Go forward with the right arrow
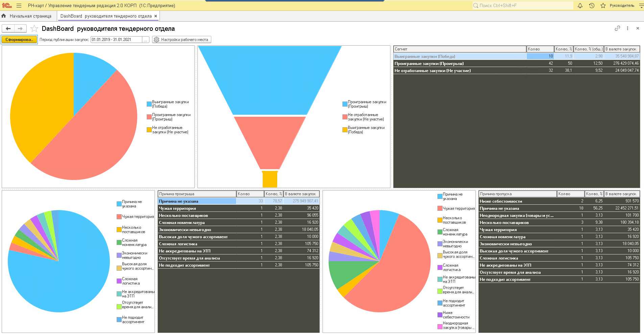Viewport: 644px width, 336px height. [20, 29]
